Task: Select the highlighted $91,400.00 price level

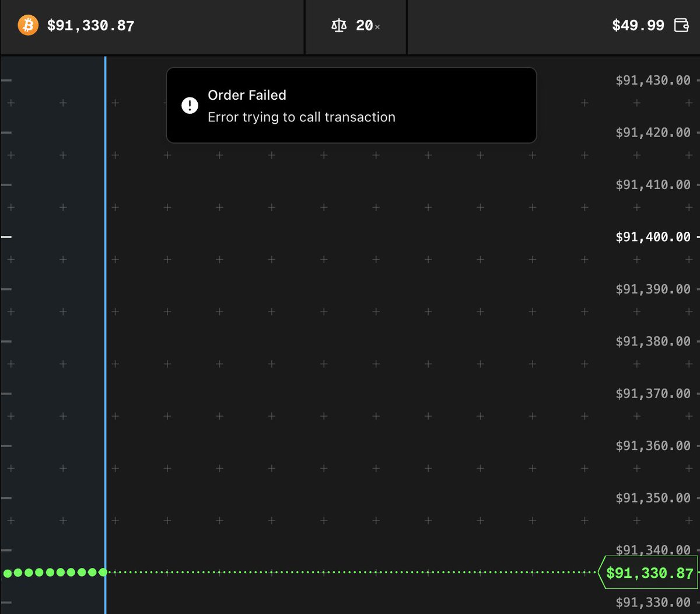Action: pyautogui.click(x=653, y=237)
